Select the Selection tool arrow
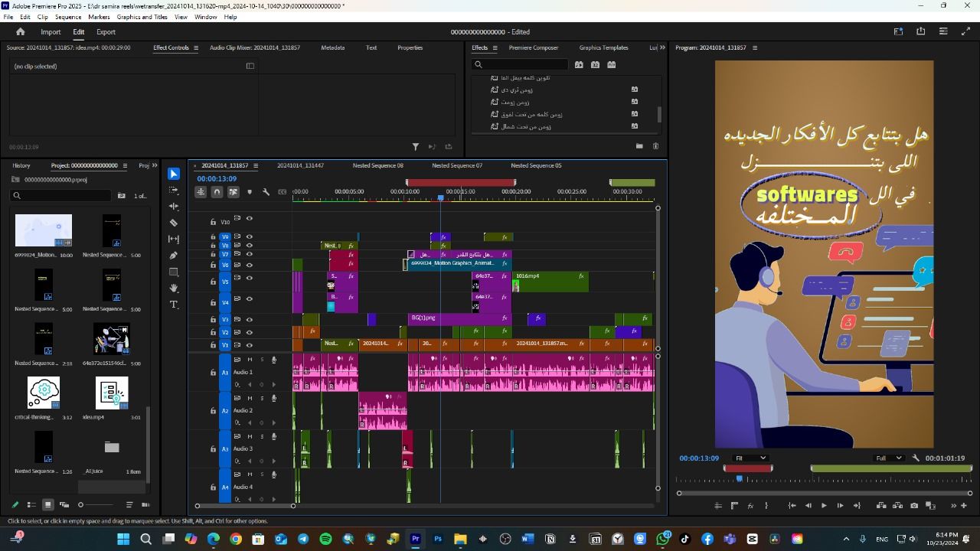 174,174
